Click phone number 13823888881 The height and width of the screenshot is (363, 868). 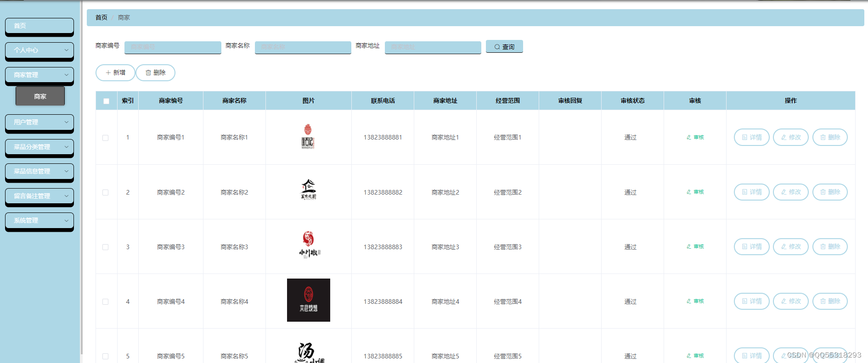[383, 137]
